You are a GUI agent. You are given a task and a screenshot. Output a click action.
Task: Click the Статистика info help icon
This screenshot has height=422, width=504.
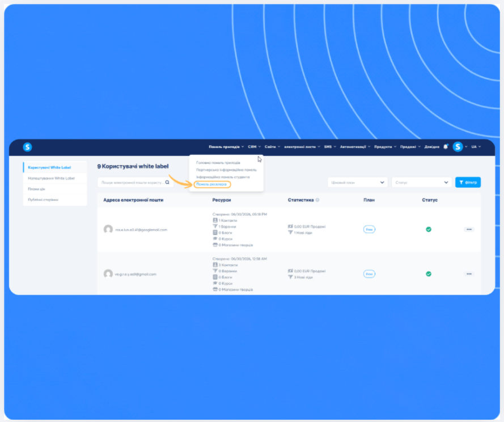pos(317,200)
